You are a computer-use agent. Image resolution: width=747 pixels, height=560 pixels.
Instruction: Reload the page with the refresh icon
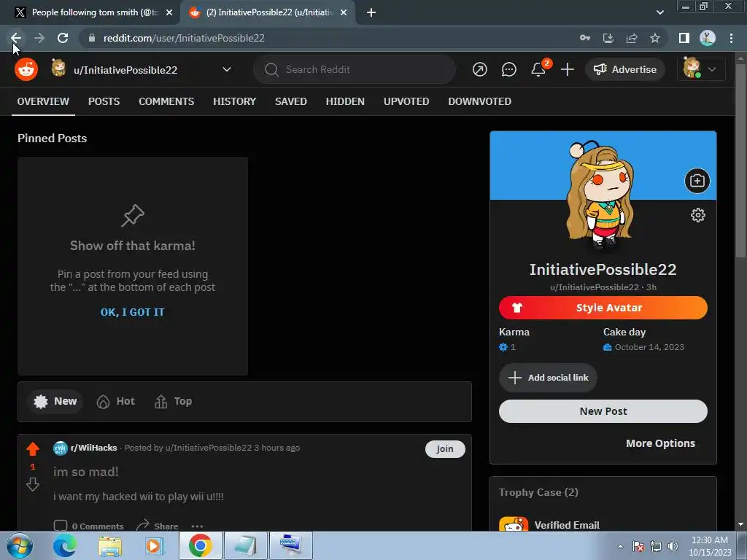(63, 38)
